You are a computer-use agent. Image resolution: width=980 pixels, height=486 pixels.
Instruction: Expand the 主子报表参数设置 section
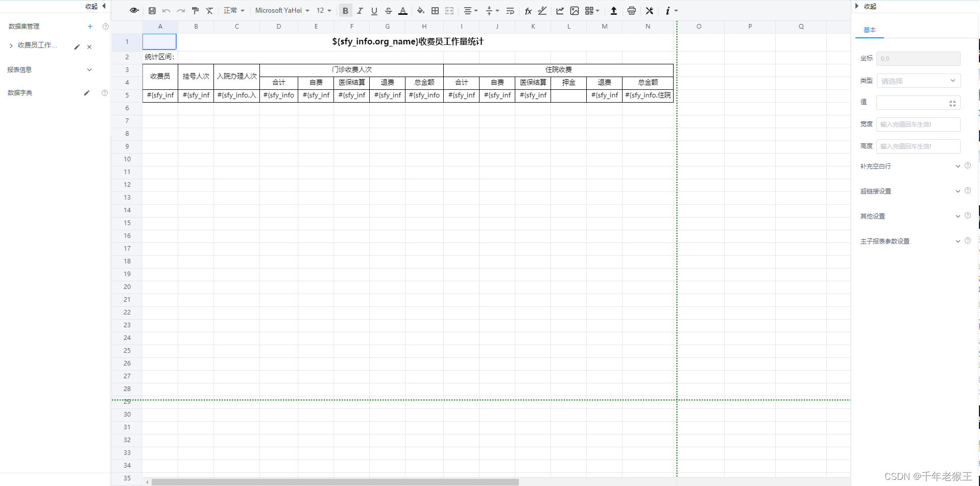coord(958,241)
